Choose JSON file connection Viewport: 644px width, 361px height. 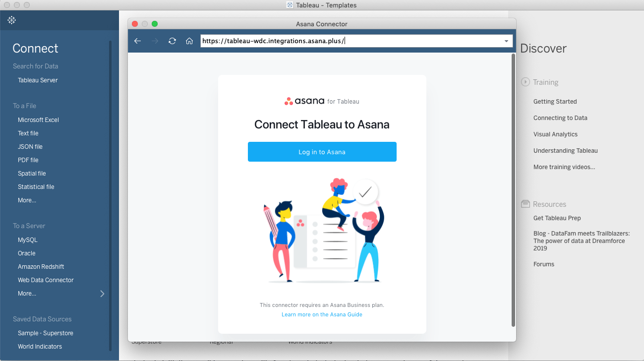[30, 147]
